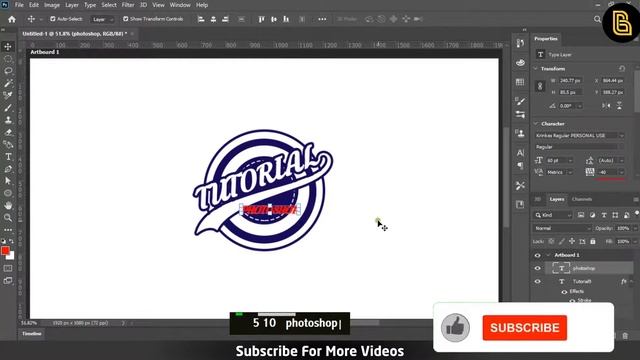The height and width of the screenshot is (360, 640).
Task: Open the Kind layer filter dropdown
Action: [x=553, y=215]
